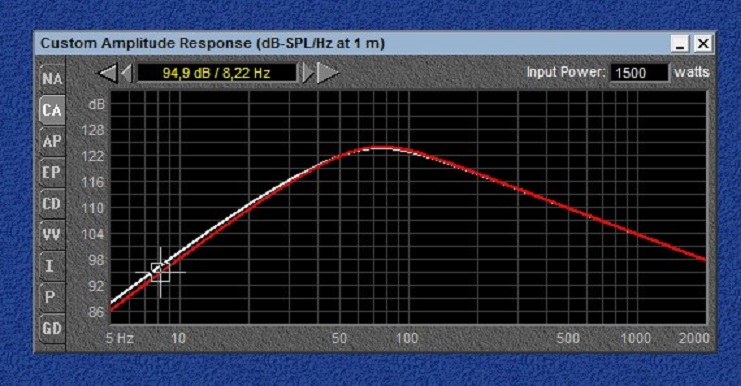741x386 pixels.
Task: Step cursor left with small arrow
Action: 127,73
